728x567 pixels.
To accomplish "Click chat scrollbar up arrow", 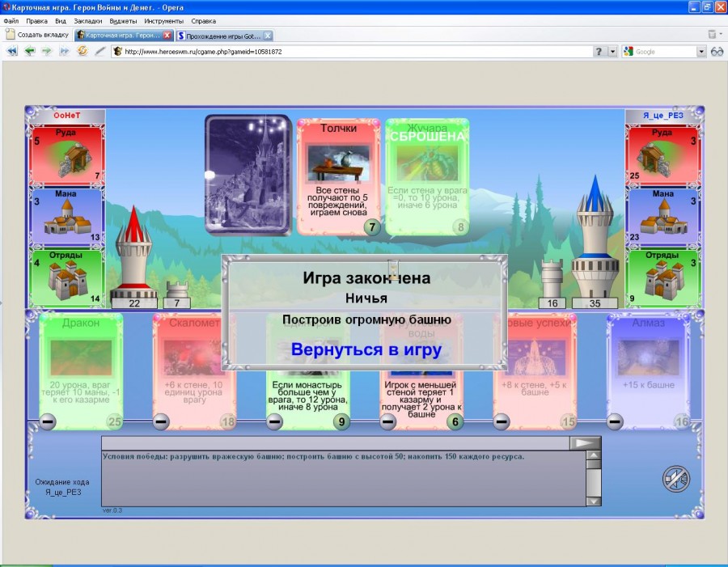I will [x=594, y=455].
